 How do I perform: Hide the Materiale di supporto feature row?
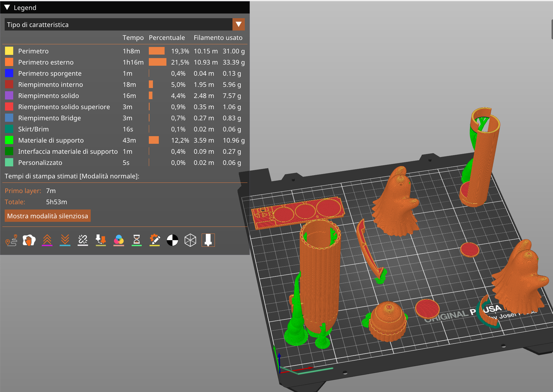(51, 140)
